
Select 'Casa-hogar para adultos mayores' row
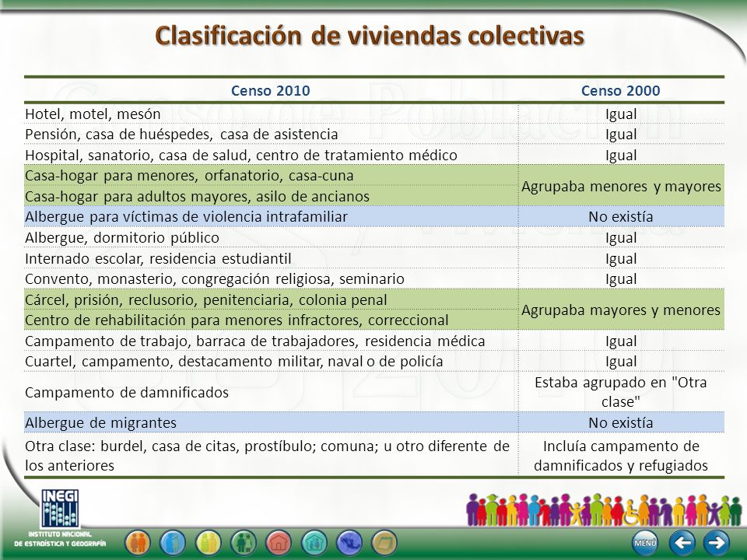pyautogui.click(x=271, y=196)
